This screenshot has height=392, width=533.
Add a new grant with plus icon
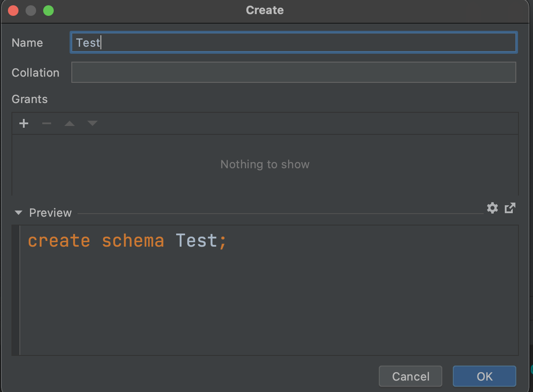[x=24, y=123]
